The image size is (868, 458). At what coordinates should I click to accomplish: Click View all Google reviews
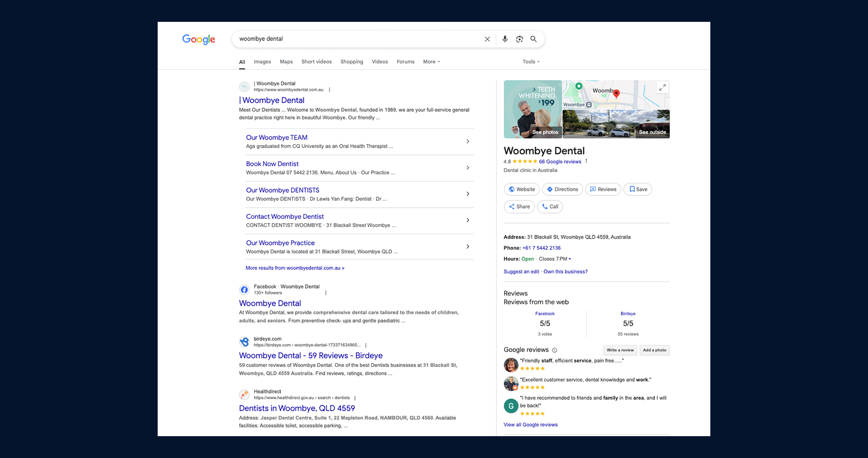(530, 425)
